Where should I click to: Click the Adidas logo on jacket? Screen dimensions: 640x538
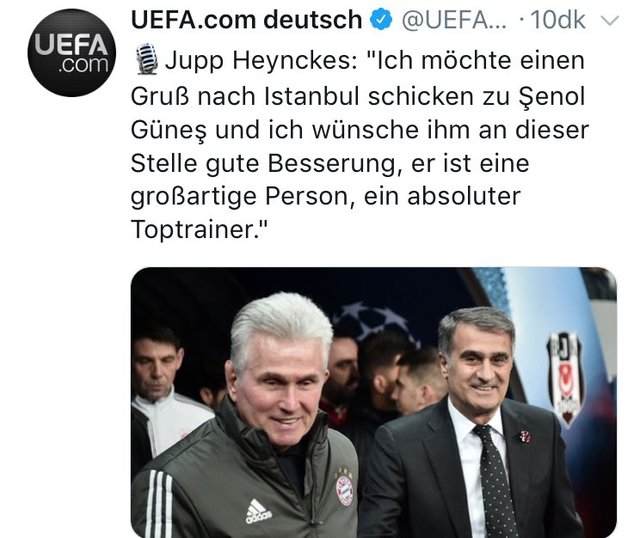[x=258, y=511]
